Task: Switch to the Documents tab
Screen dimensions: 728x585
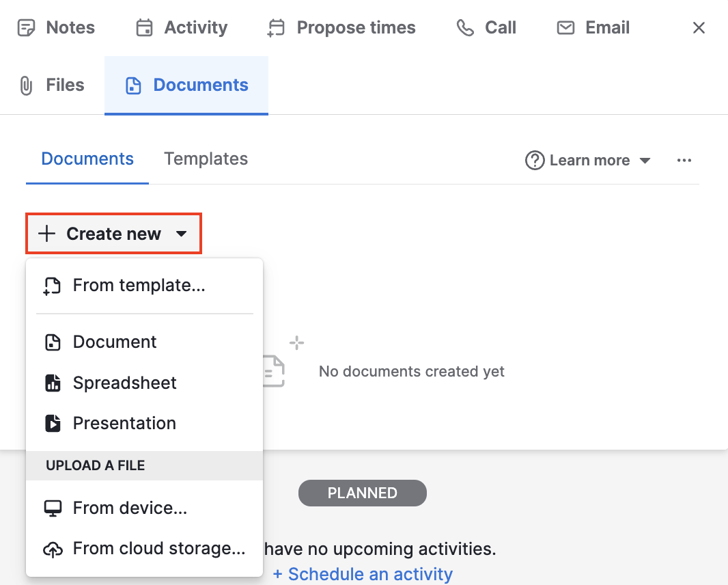Action: click(x=87, y=159)
